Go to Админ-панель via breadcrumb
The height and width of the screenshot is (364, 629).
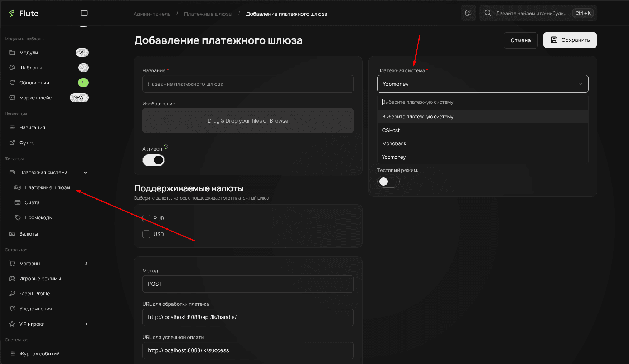[x=152, y=14]
